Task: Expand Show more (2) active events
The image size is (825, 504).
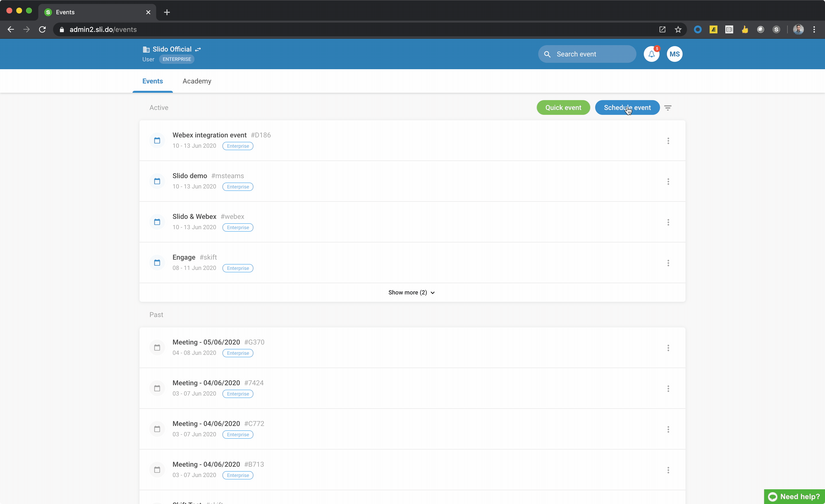Action: [x=412, y=292]
